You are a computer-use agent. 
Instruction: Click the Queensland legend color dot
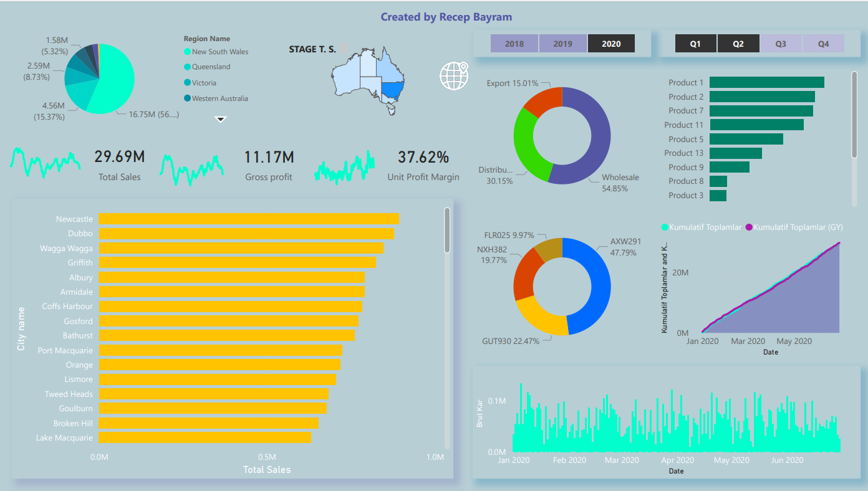(187, 67)
